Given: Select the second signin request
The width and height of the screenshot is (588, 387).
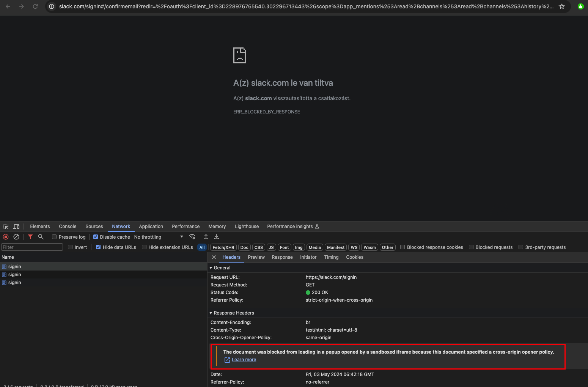Looking at the screenshot, I should [103, 275].
